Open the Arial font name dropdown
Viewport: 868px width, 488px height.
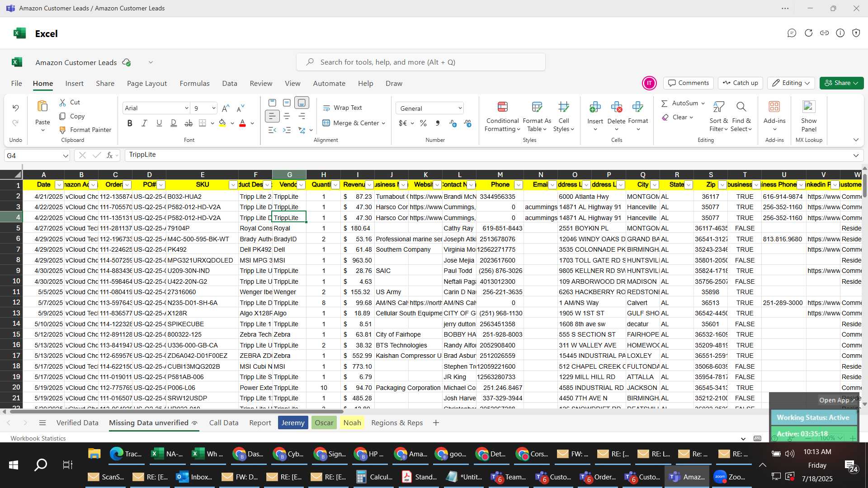tap(186, 108)
